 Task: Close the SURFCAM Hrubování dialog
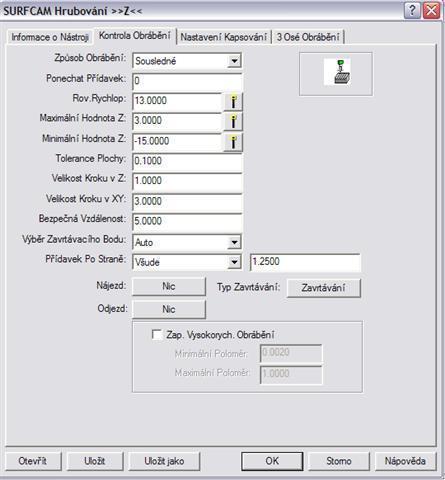coord(431,11)
